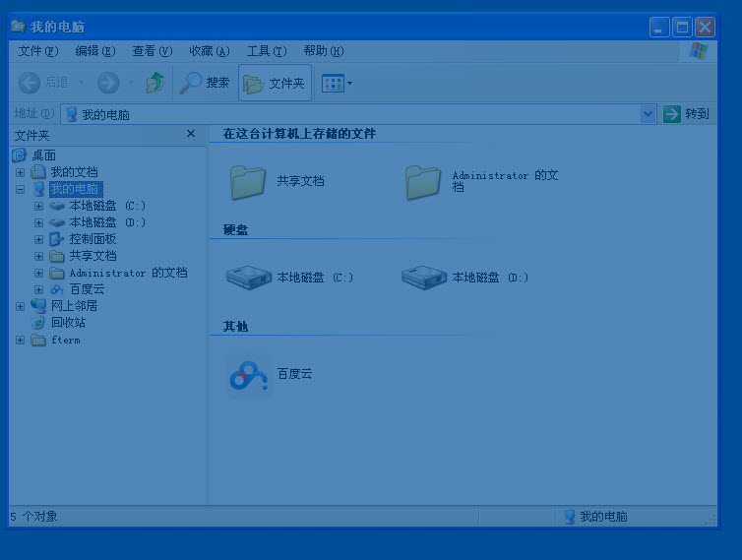Click the 转到 go button

tap(686, 114)
